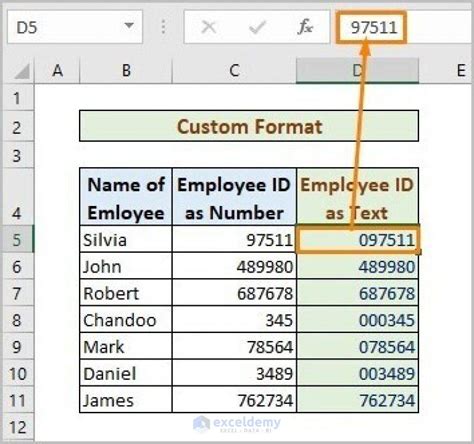Select row 2 header
This screenshot has height=444, width=474.
coord(17,127)
